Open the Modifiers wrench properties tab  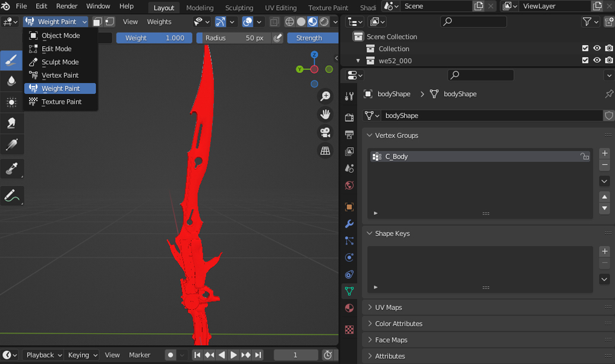coord(349,224)
